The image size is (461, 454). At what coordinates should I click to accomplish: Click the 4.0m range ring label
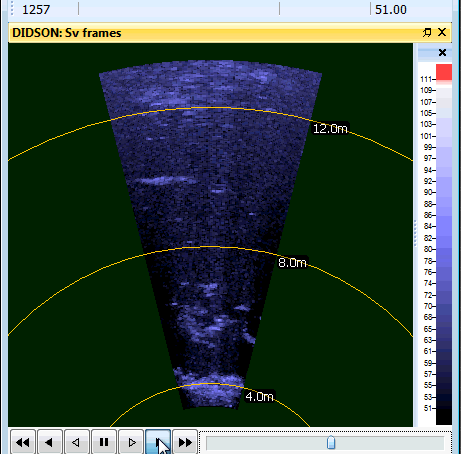coord(259,397)
